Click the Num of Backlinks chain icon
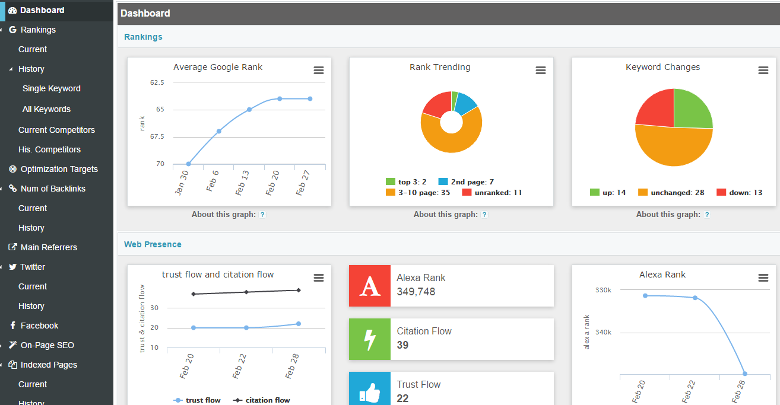This screenshot has height=405, width=780. [13, 189]
